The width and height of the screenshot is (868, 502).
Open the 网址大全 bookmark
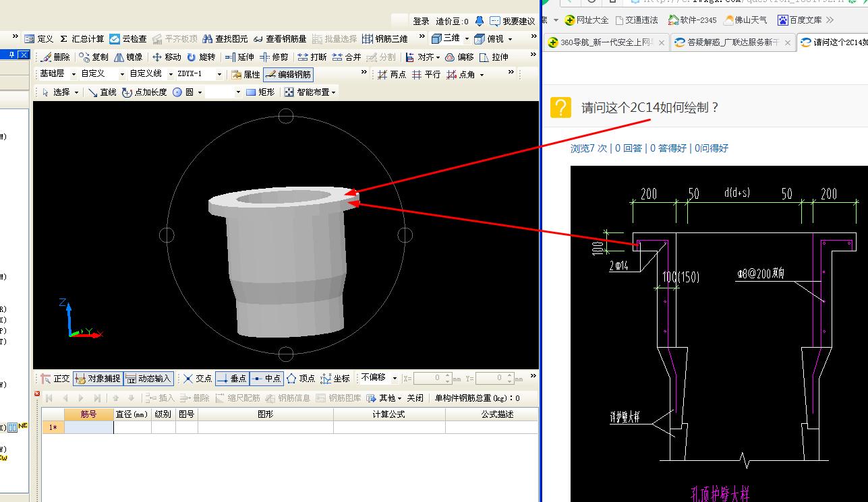[x=587, y=20]
